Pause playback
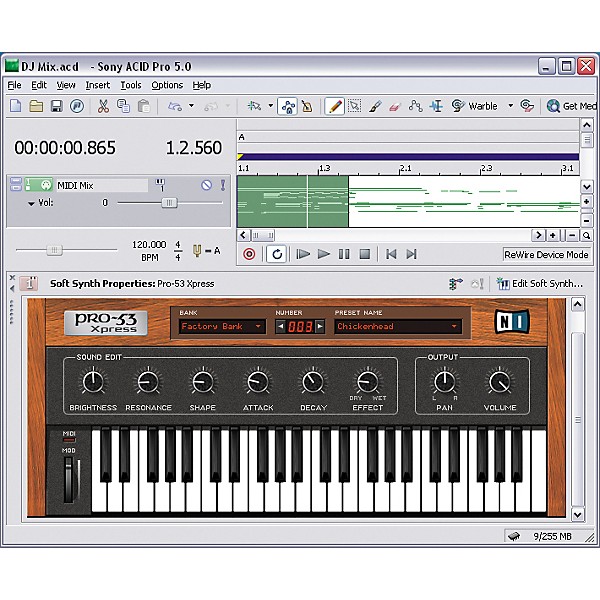Image resolution: width=600 pixels, height=600 pixels. click(344, 254)
